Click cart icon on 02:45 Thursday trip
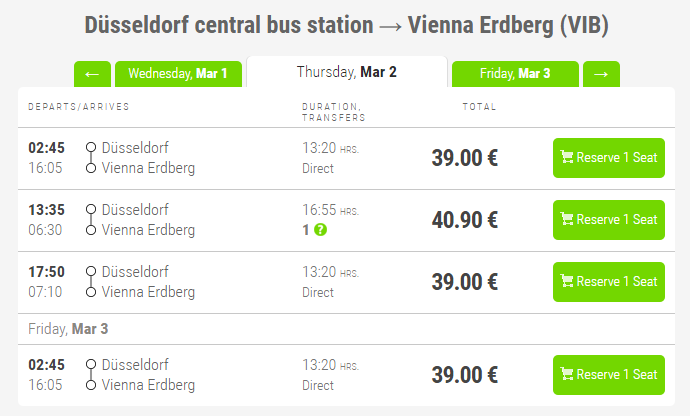This screenshot has height=416, width=690. pos(567,158)
